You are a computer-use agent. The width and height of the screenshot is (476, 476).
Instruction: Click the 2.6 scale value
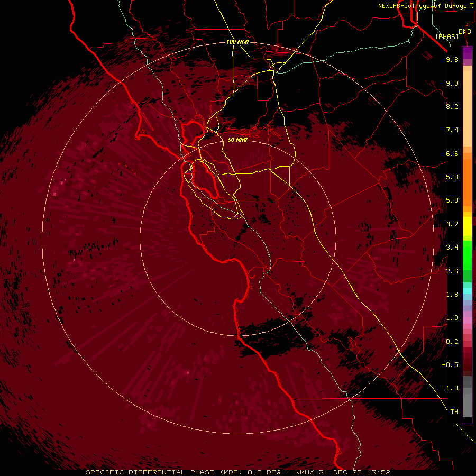click(x=452, y=271)
